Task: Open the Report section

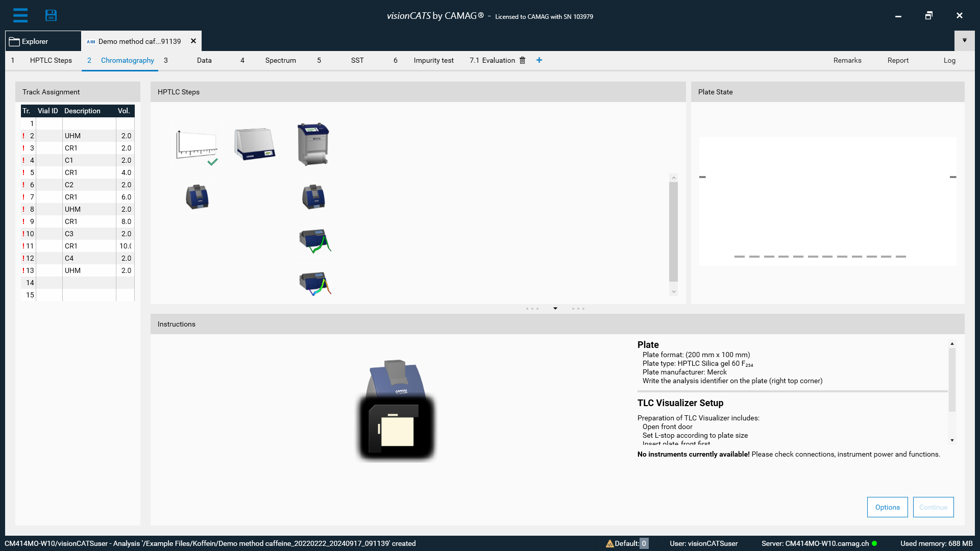Action: (898, 60)
